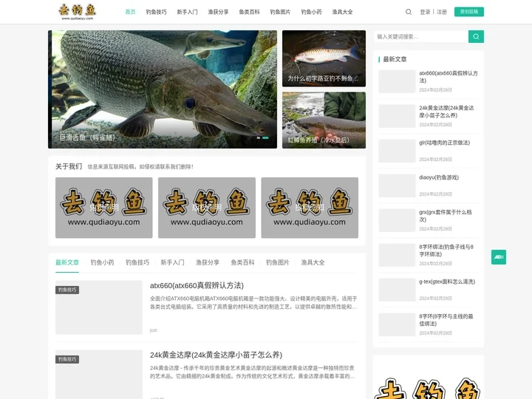Switch to the 渔具大全 content tab

[313, 262]
